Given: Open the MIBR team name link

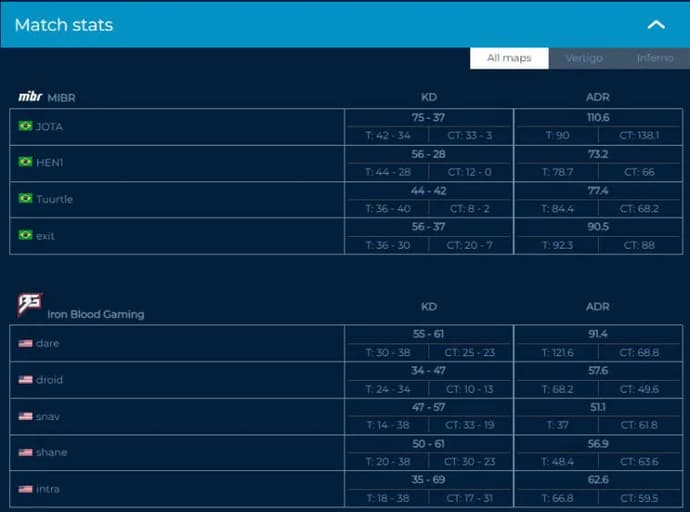Looking at the screenshot, I should click(x=61, y=98).
